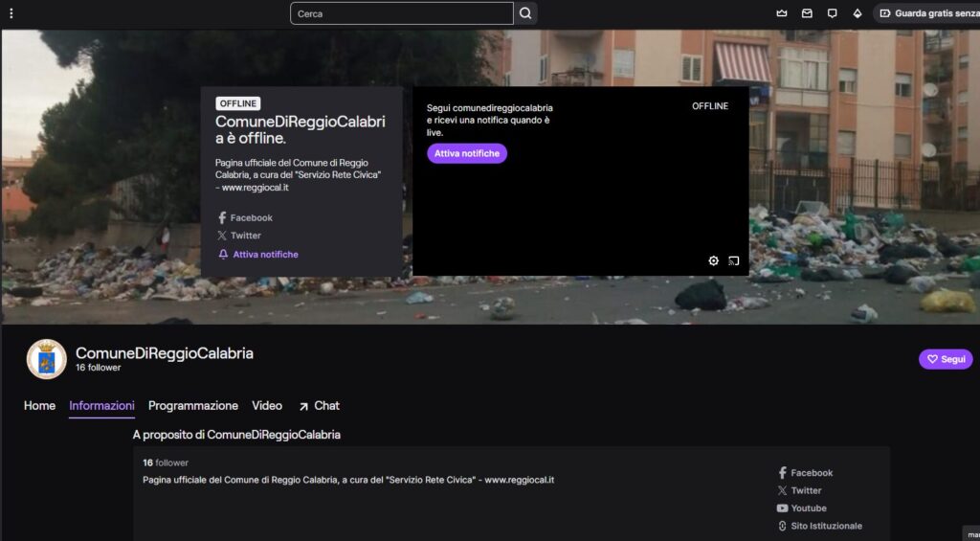Click Twitter X icon in offline panel
Screen dimensions: 980x541
(222, 236)
